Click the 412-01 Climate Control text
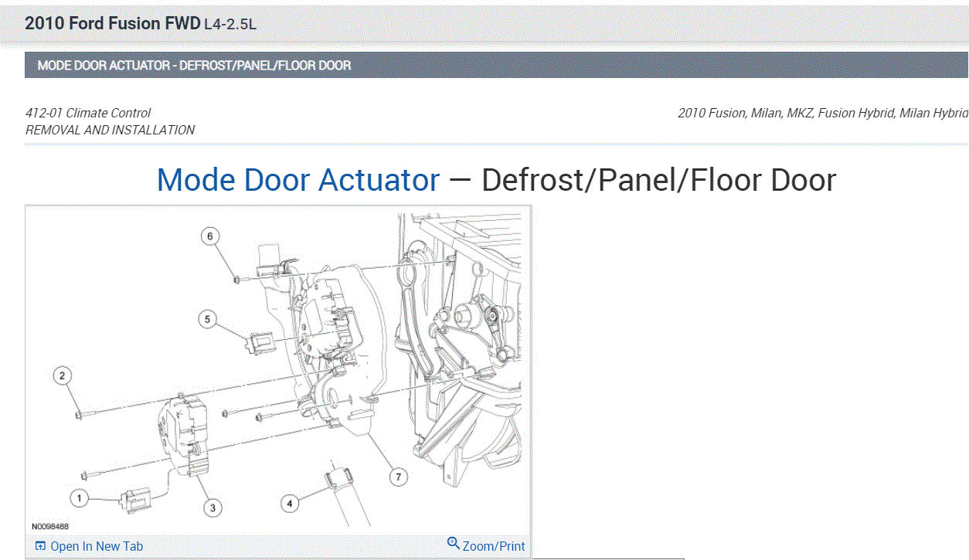This screenshot has width=969, height=560. (88, 113)
